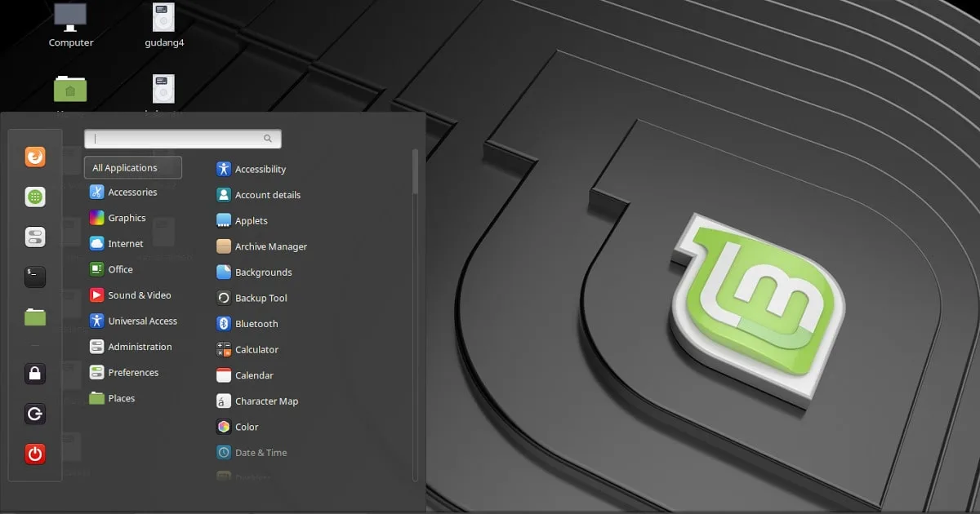Open Files green folder in sidebar
Screen dimensions: 980x514
[x=35, y=317]
